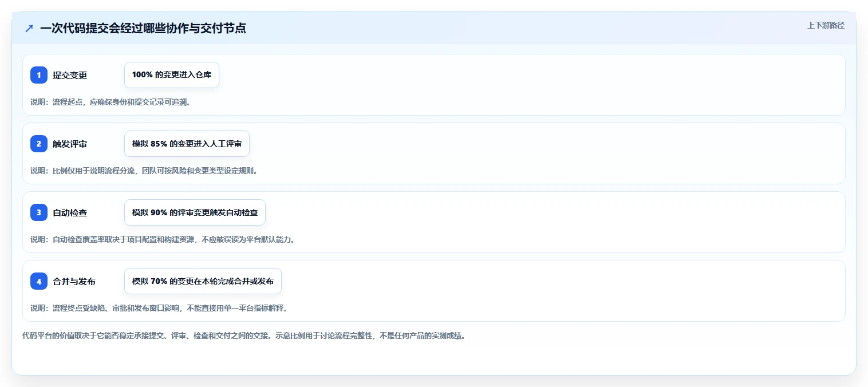Select the '100% 的变更进入仓库' chip

(172, 75)
